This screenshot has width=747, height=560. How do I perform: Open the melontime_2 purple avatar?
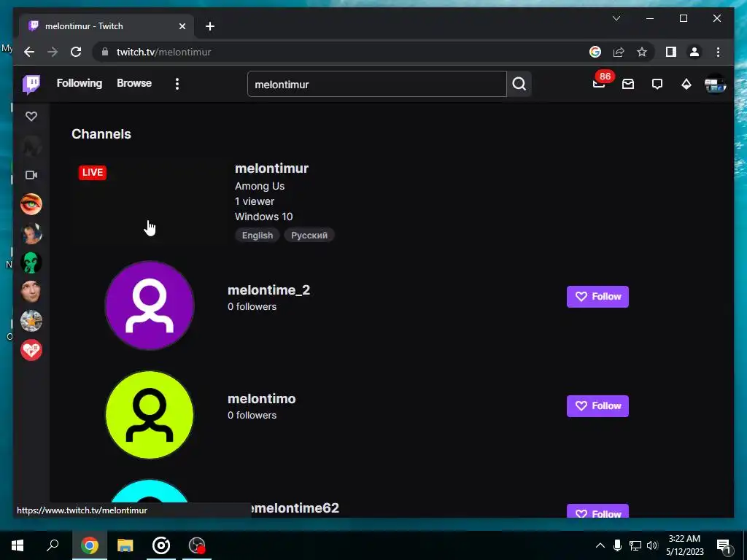[x=150, y=306]
